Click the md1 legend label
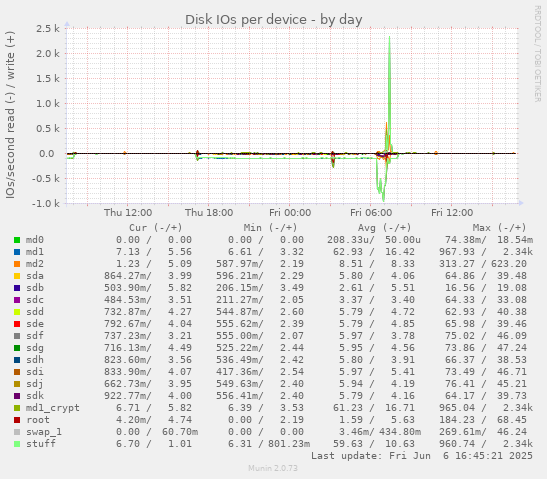The image size is (547, 479). coord(35,252)
